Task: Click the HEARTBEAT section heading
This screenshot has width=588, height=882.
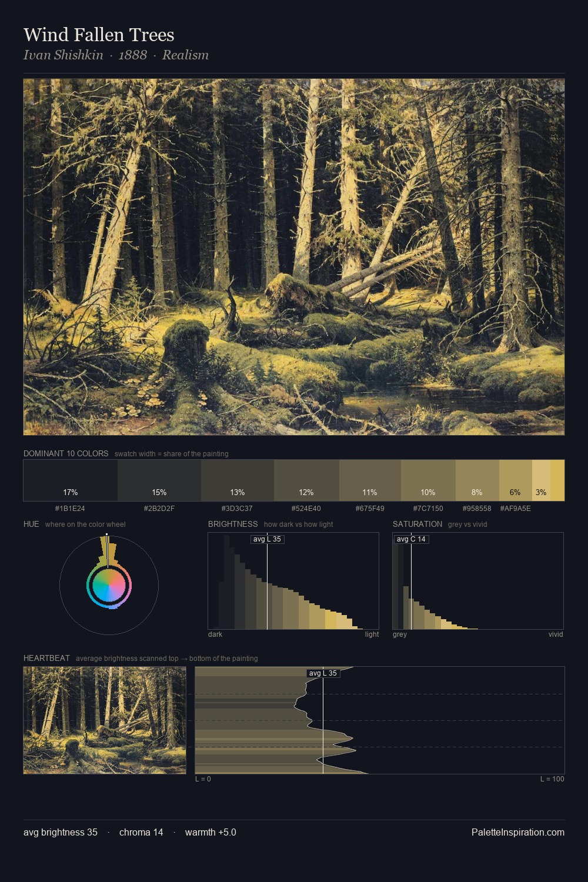Action: (x=46, y=659)
